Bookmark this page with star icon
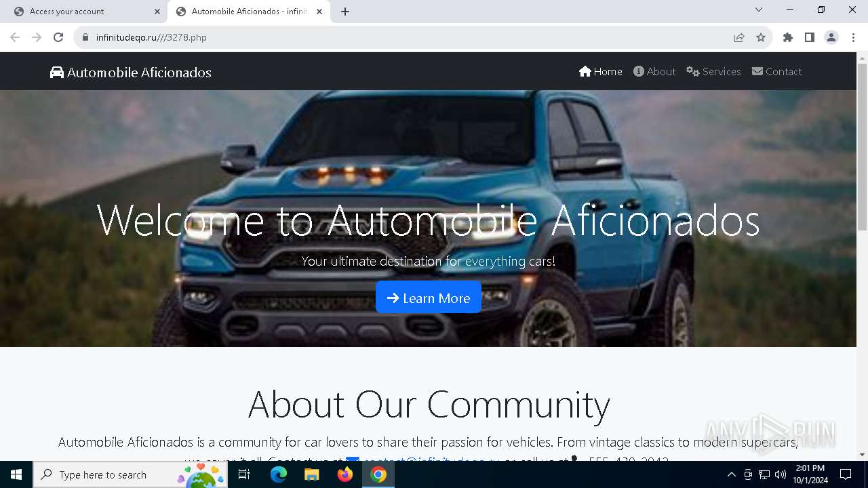This screenshot has width=868, height=488. 761,37
